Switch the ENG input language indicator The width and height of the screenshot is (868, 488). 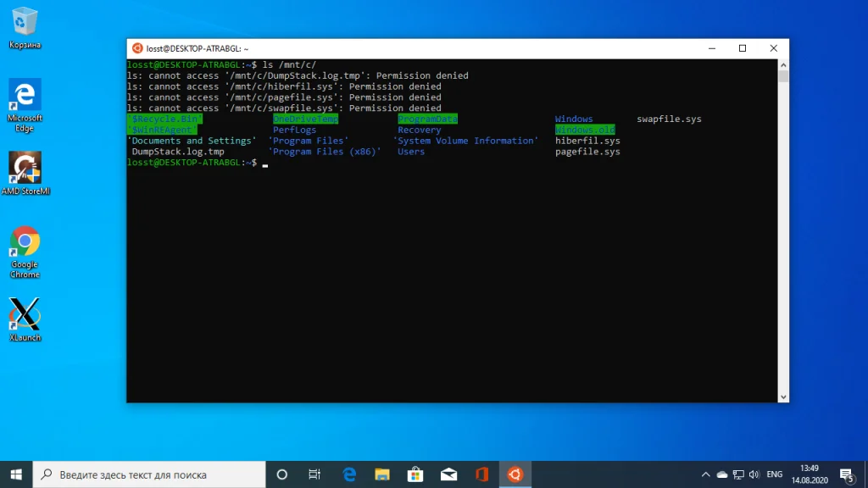coord(775,474)
